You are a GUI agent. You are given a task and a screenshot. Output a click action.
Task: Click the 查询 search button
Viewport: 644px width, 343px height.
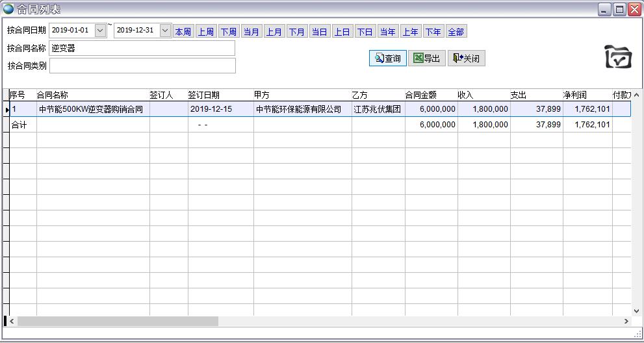[388, 58]
